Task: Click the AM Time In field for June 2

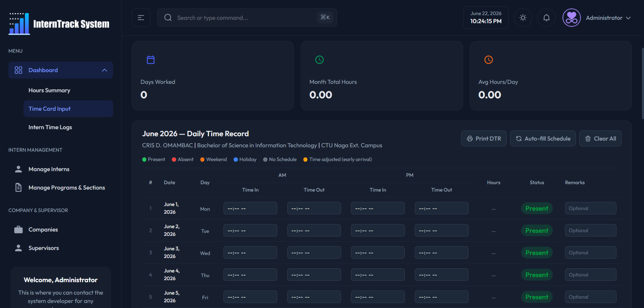Action: [x=250, y=230]
